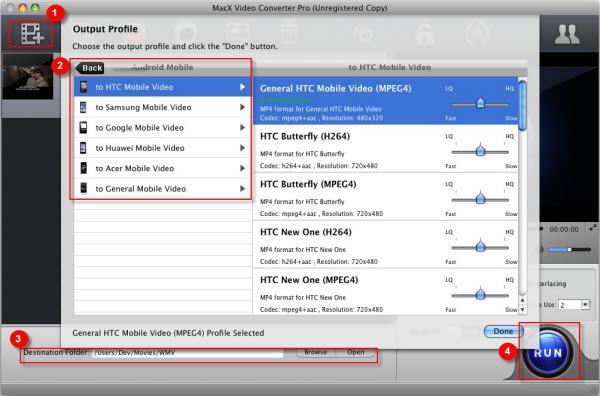Click the HTC phone icon
This screenshot has width=600, height=396.
[x=83, y=87]
